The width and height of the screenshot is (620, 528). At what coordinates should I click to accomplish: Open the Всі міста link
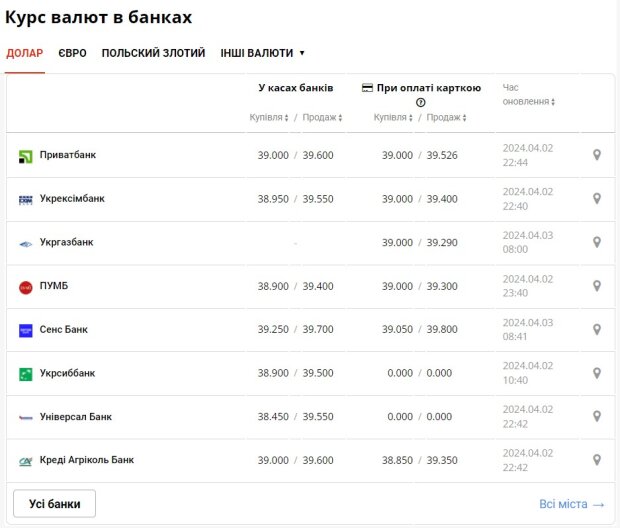tap(571, 504)
